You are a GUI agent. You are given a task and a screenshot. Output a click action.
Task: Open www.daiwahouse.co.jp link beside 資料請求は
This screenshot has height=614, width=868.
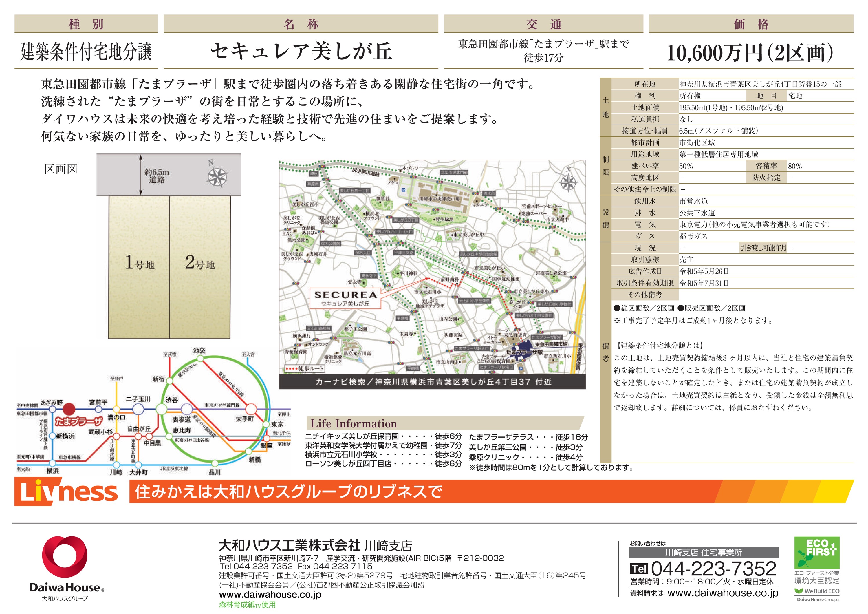pyautogui.click(x=722, y=593)
